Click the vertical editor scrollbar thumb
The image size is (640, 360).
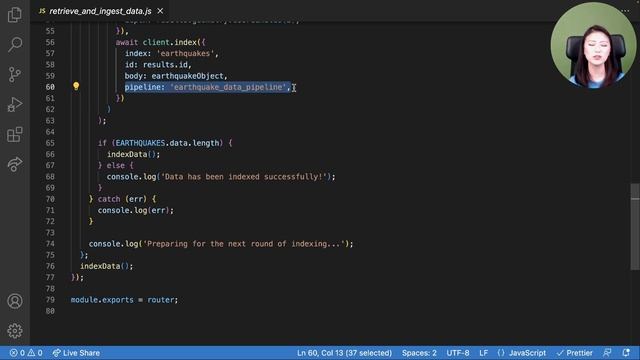click(635, 227)
